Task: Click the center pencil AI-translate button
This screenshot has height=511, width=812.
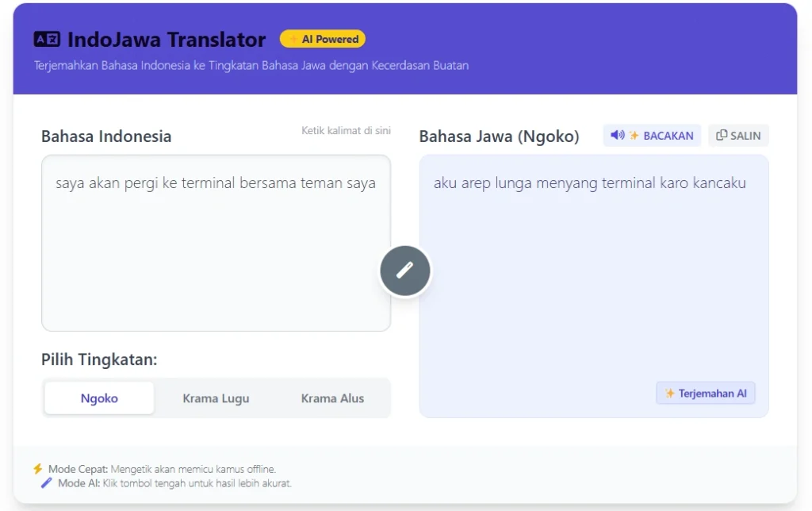Action: (405, 271)
